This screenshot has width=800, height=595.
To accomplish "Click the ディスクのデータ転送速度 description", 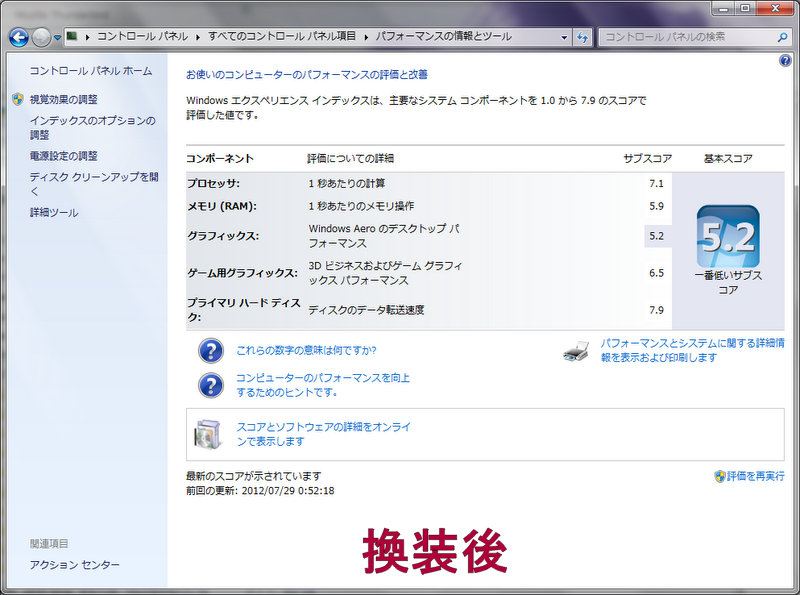I will (366, 310).
